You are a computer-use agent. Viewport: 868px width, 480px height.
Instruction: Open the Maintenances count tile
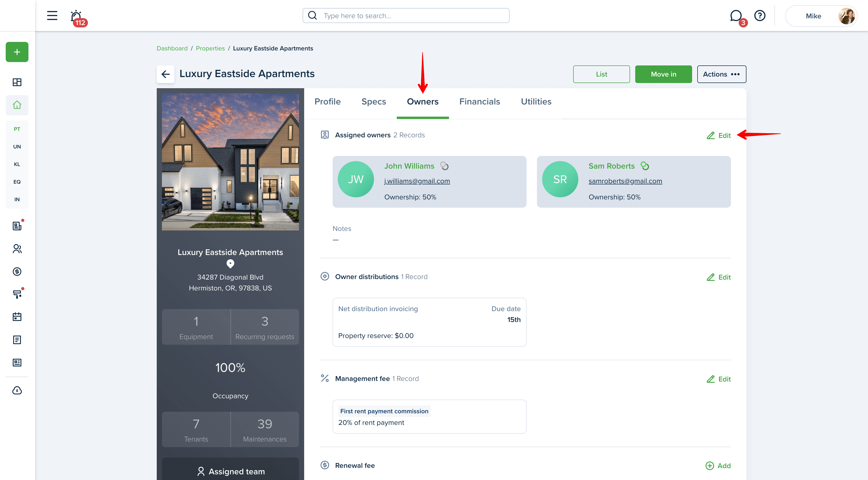[x=265, y=429]
